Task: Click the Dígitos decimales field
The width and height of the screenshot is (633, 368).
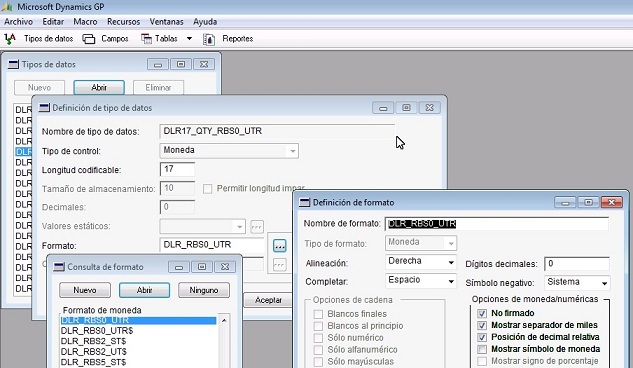Action: click(x=577, y=264)
